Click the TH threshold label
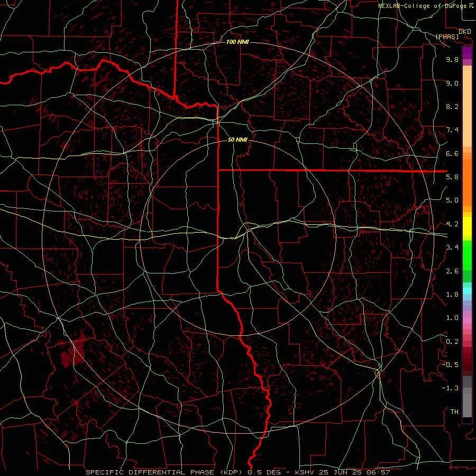 tap(454, 412)
